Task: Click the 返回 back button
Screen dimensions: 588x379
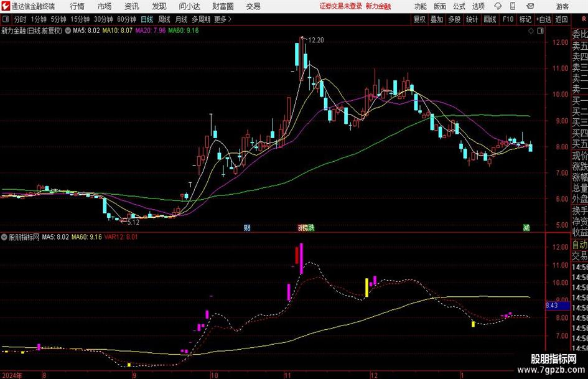Action: tap(562, 19)
